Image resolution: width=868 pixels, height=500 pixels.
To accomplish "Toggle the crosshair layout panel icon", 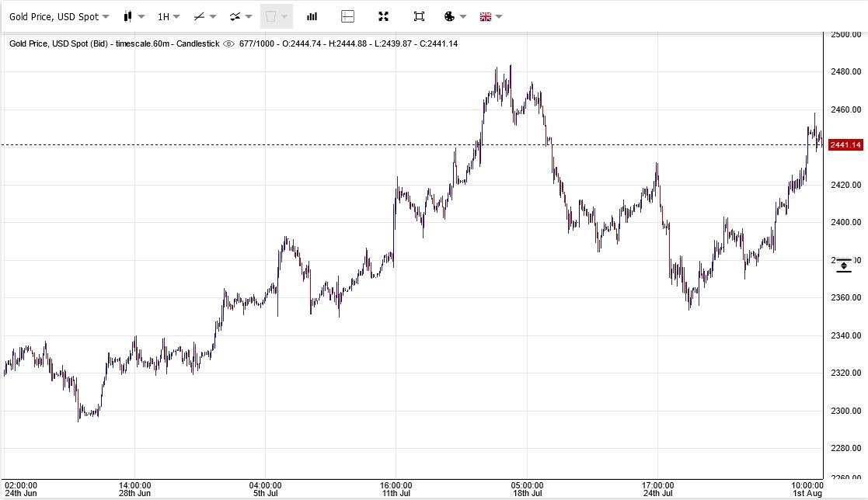I will (x=347, y=16).
